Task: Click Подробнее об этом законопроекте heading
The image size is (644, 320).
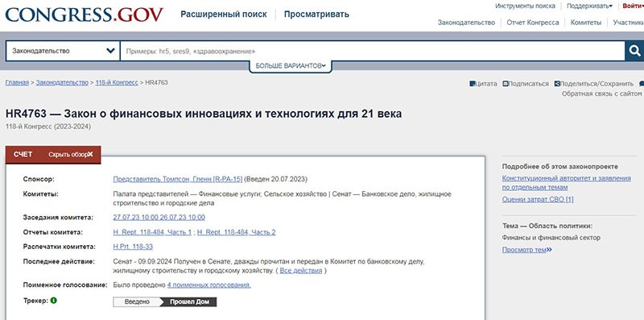Action: pos(559,167)
